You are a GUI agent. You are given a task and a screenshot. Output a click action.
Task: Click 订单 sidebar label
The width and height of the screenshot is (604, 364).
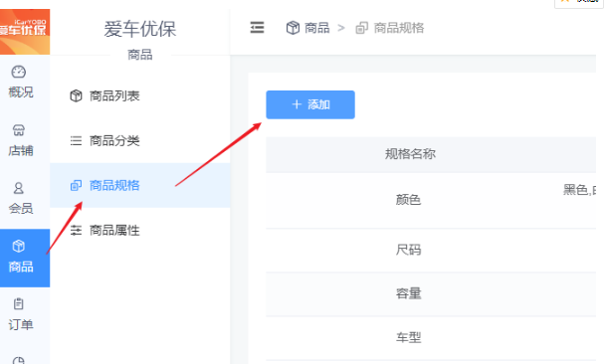pos(21,324)
